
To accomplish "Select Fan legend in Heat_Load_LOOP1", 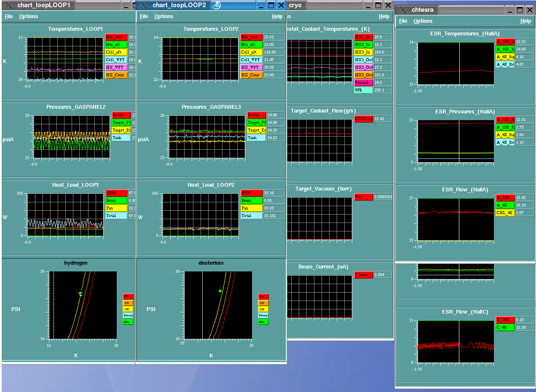I will pos(116,208).
